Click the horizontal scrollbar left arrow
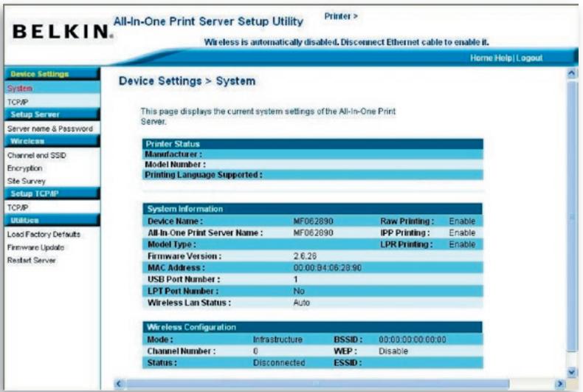 pos(119,383)
